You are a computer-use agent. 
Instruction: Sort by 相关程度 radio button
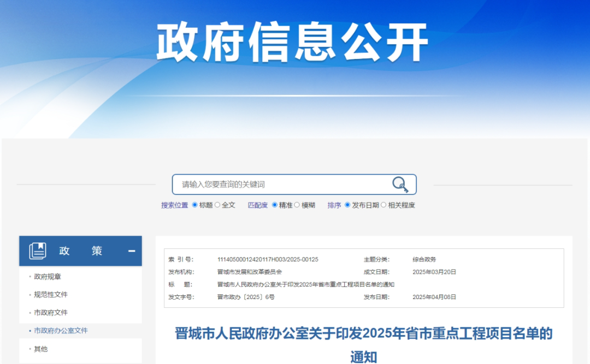[383, 205]
